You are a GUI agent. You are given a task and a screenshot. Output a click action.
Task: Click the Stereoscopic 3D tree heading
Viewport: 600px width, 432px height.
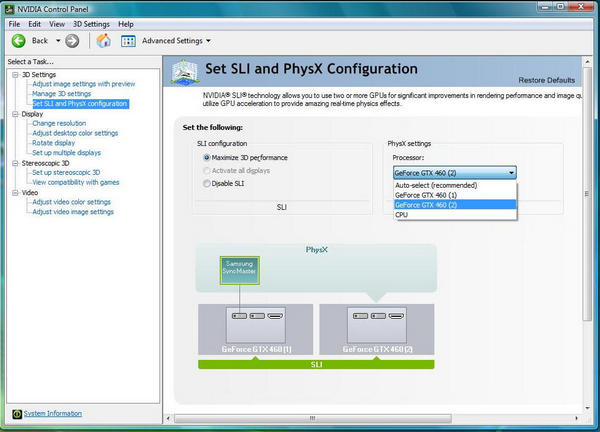click(45, 163)
